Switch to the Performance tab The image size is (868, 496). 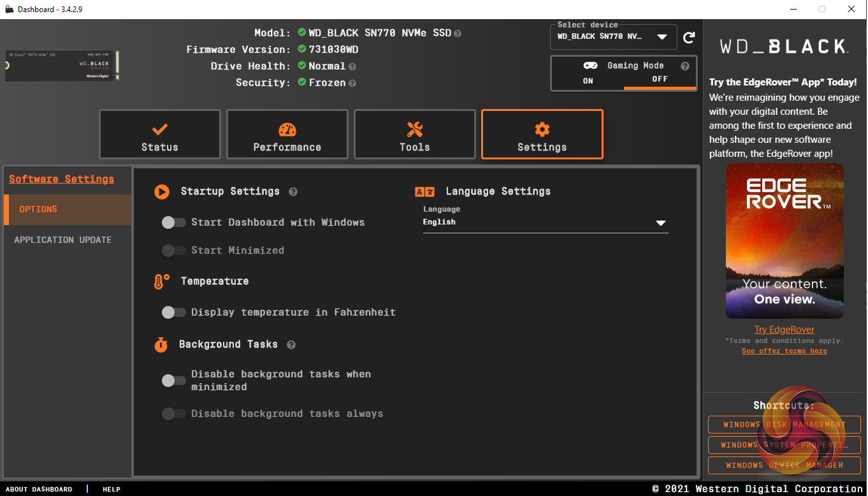pos(287,134)
